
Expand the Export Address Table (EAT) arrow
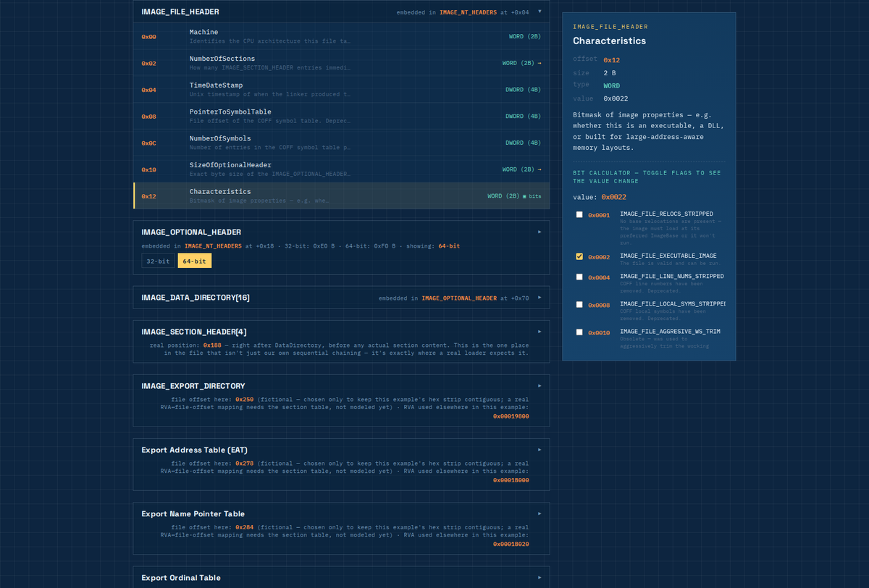click(x=540, y=449)
